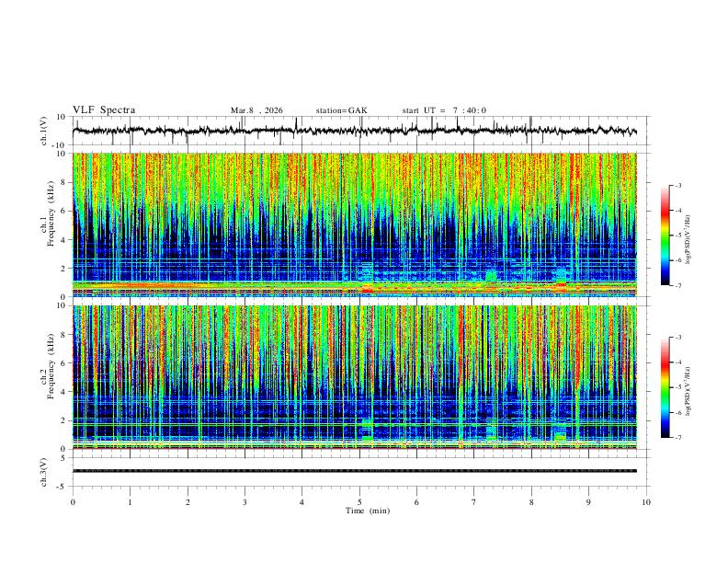Click the '8' tick on ch.1 frequency axis
Viewport: 728px width, 563px height.
[x=64, y=182]
